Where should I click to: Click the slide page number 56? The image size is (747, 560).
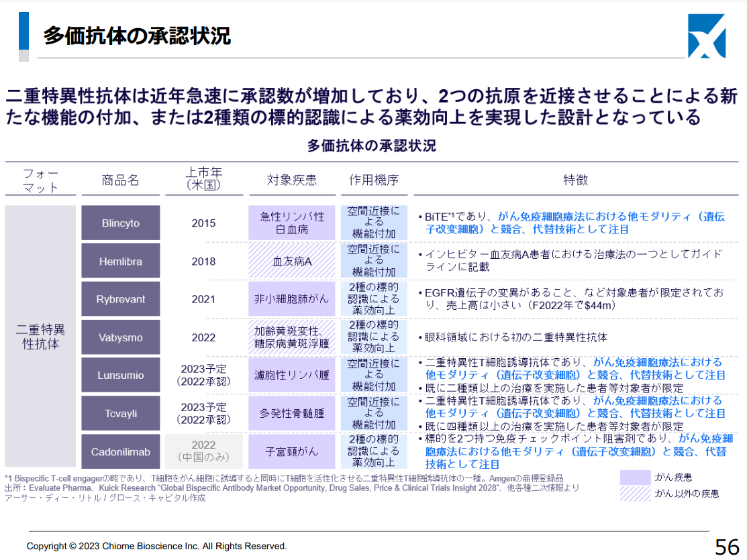point(727,547)
